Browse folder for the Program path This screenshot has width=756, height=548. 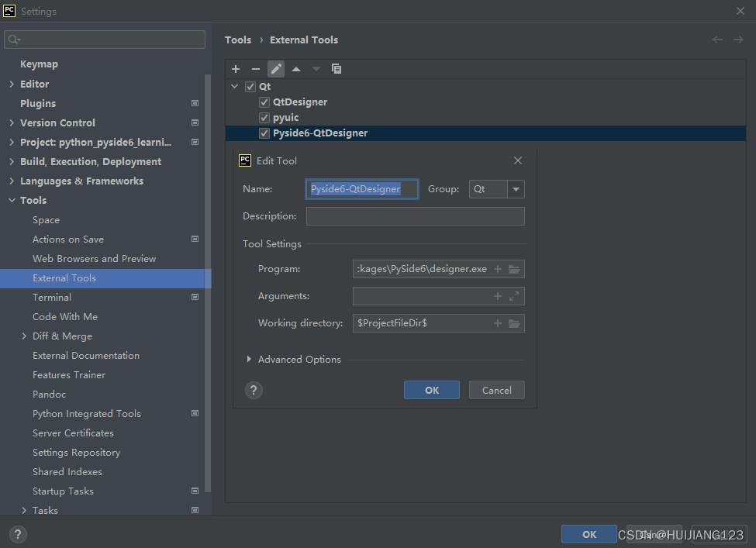(x=514, y=269)
